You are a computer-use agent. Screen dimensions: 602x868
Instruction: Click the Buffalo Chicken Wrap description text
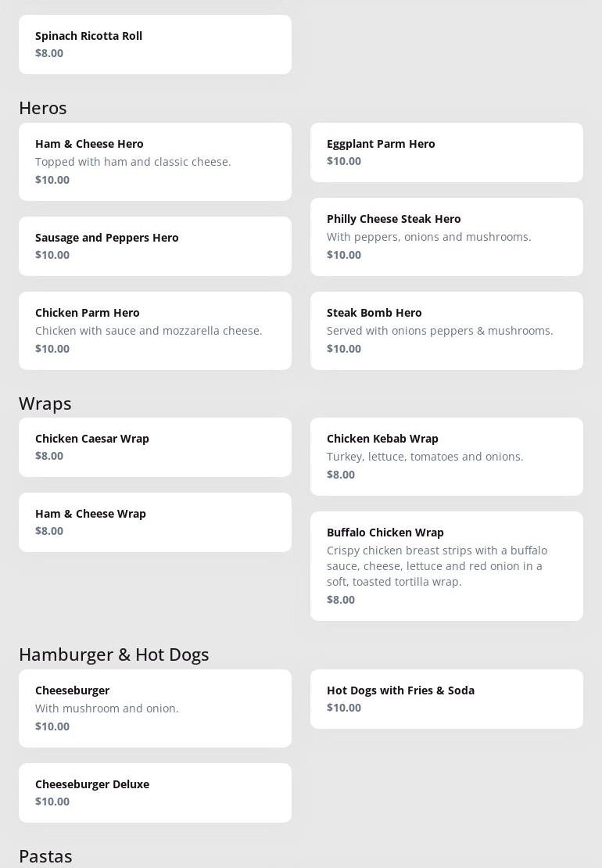point(437,566)
